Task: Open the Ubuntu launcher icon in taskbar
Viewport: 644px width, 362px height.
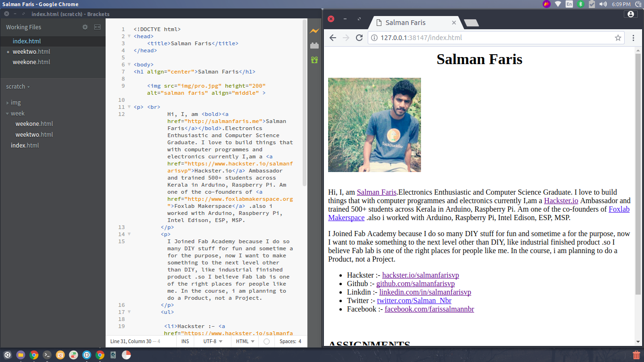Action: point(8,355)
